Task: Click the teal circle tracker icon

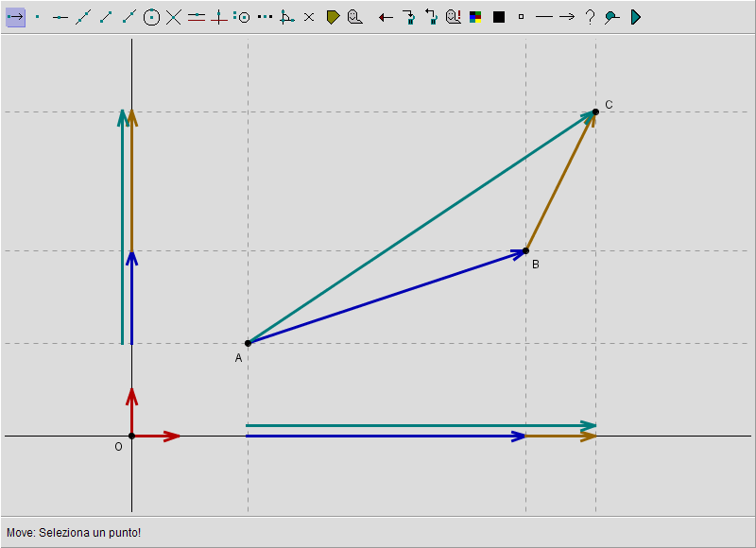Action: click(x=612, y=17)
